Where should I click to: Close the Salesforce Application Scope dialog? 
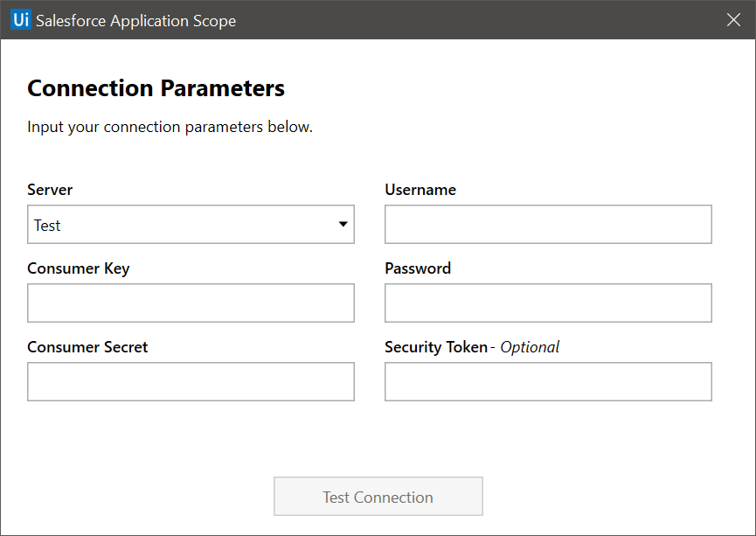(x=733, y=20)
